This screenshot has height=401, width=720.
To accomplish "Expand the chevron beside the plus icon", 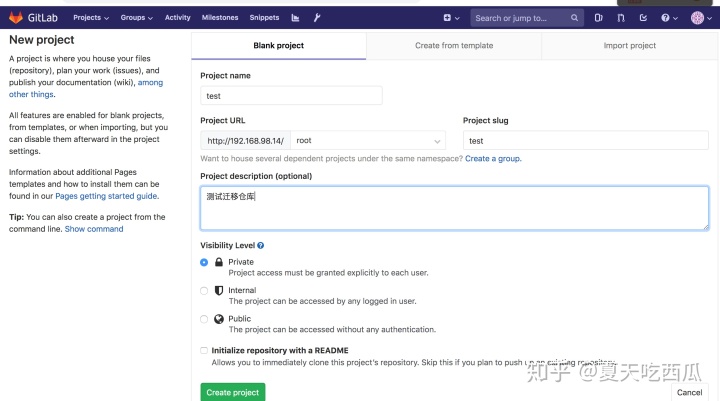I will click(x=457, y=18).
